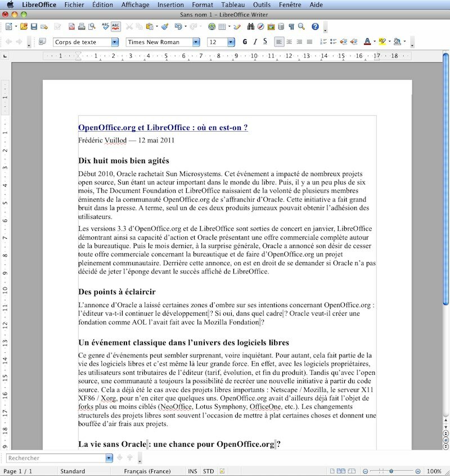Toggle bold (G) formatting

245,42
